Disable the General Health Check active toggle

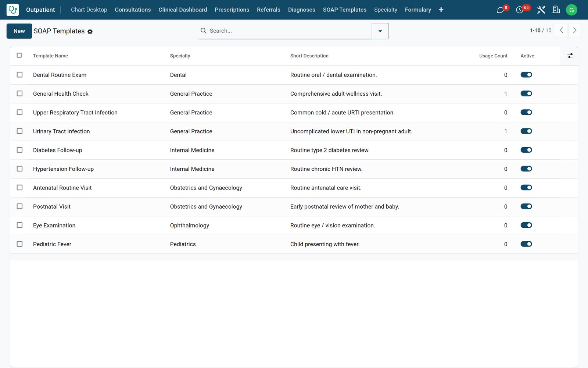point(526,93)
